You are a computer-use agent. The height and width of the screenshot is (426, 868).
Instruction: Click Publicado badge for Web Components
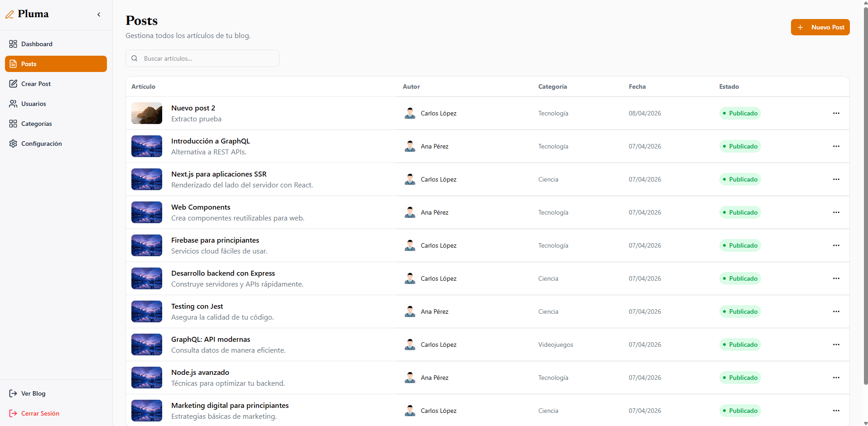[740, 212]
